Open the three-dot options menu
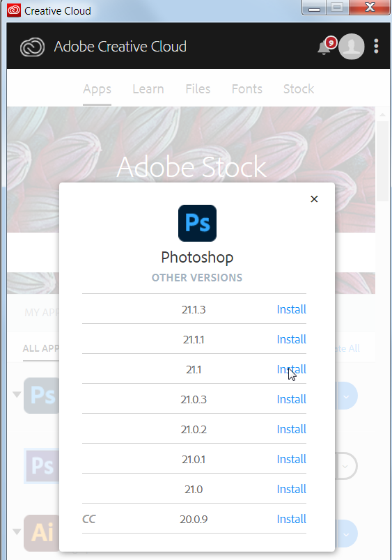The image size is (392, 560). 376,47
